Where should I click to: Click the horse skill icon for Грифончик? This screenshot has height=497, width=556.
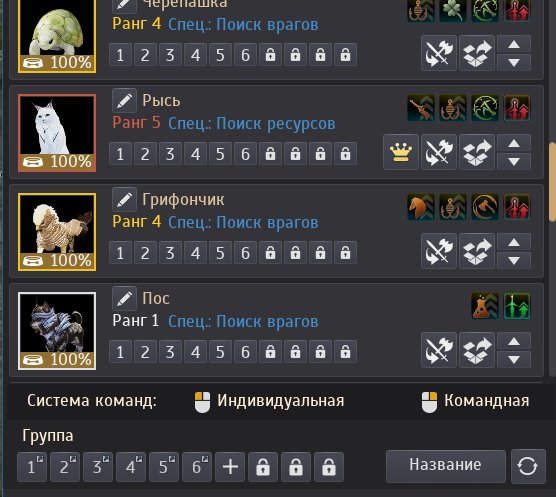421,207
